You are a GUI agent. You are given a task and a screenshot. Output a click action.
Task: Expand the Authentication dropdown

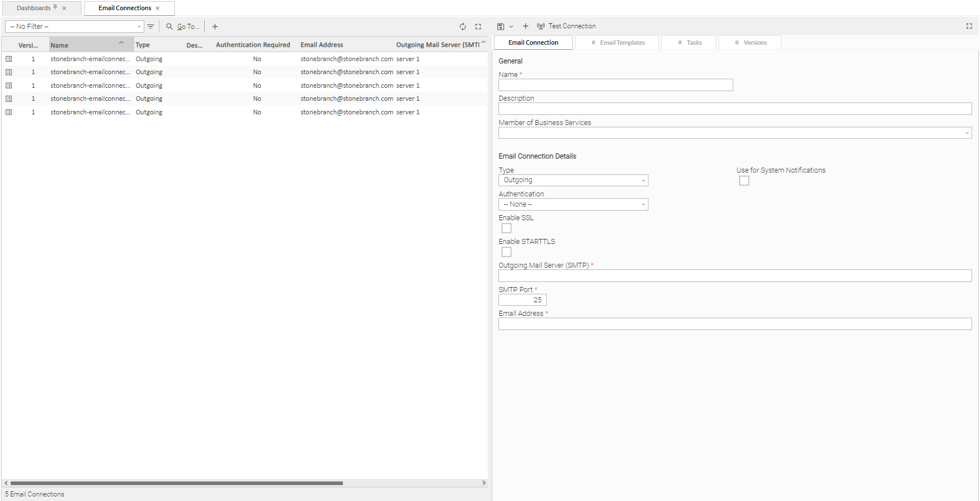coord(573,204)
